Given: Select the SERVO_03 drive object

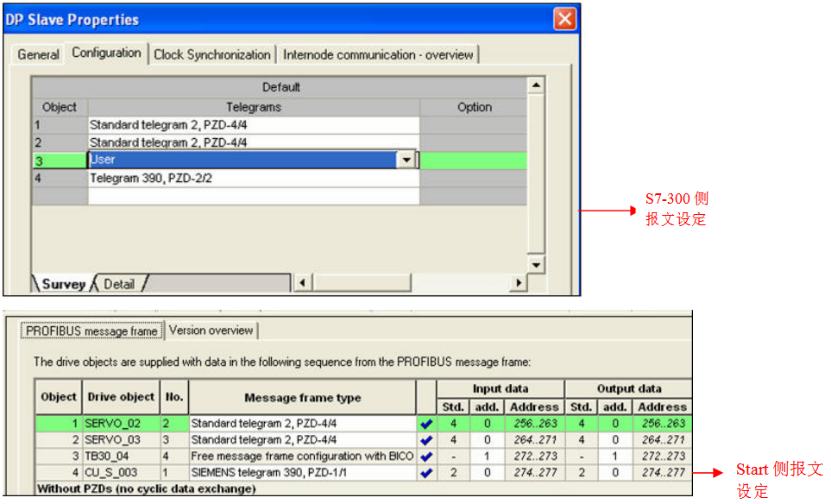Looking at the screenshot, I should [121, 440].
